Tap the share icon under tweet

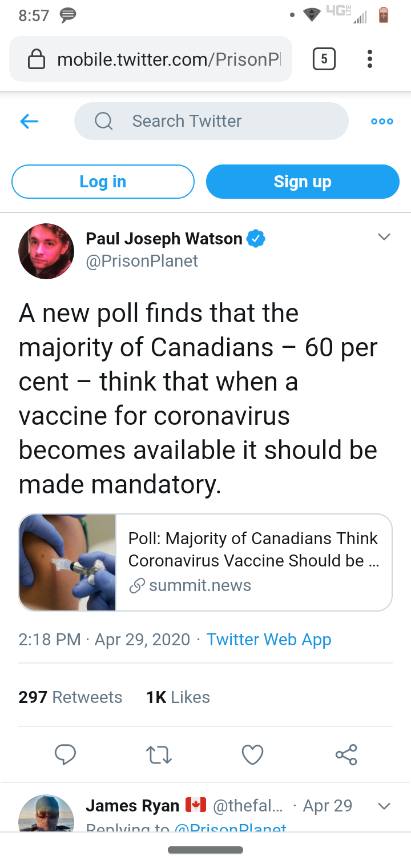click(346, 754)
